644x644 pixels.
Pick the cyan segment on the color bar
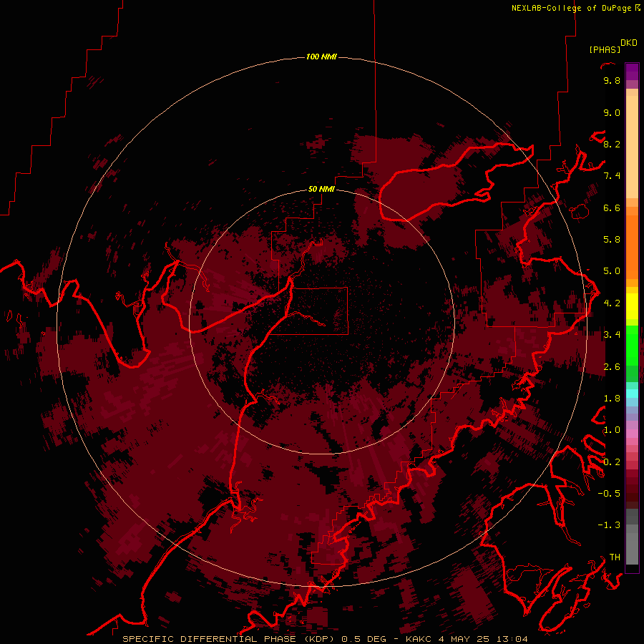[x=632, y=394]
